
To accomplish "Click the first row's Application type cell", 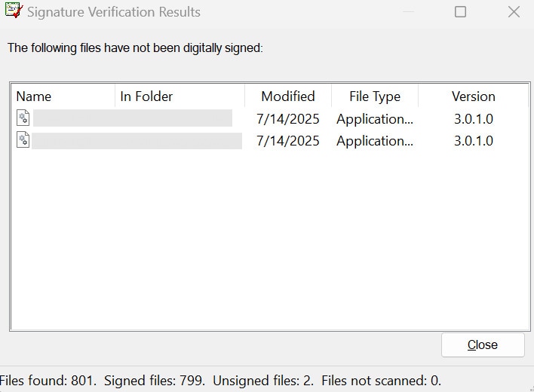I will (374, 119).
